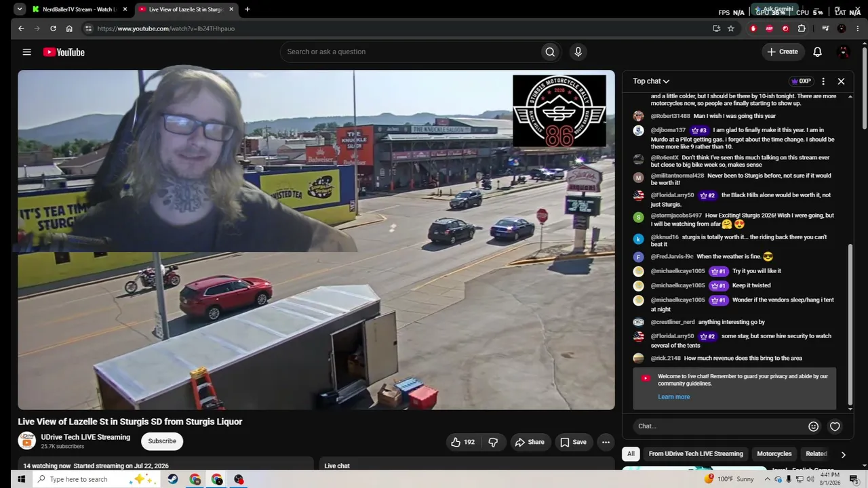Select the Related filter chip
868x488 pixels.
816,454
